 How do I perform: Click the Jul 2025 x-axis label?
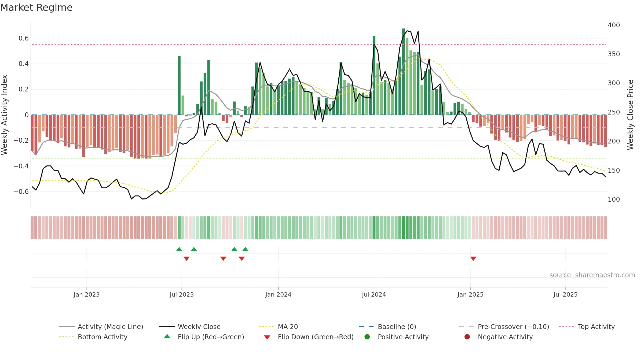point(565,295)
